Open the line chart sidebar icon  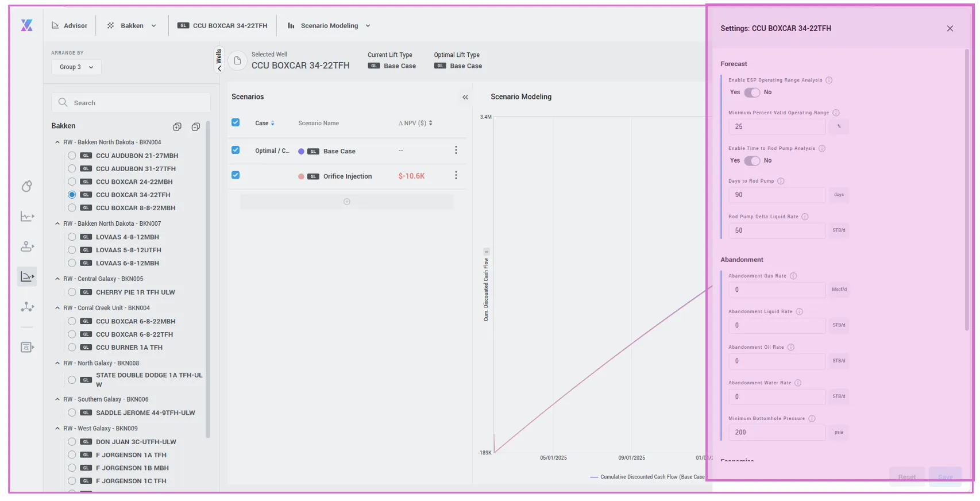coord(26,217)
